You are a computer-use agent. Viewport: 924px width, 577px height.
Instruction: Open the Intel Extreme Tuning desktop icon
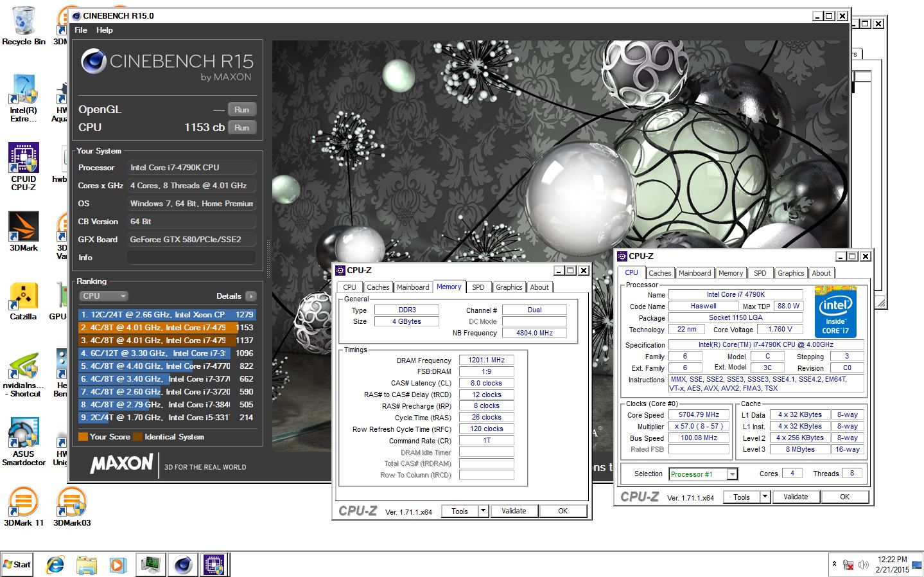click(24, 98)
